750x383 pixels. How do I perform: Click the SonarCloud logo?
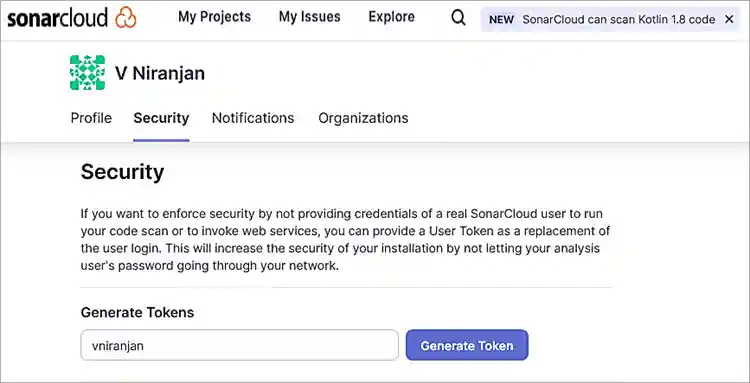point(72,18)
